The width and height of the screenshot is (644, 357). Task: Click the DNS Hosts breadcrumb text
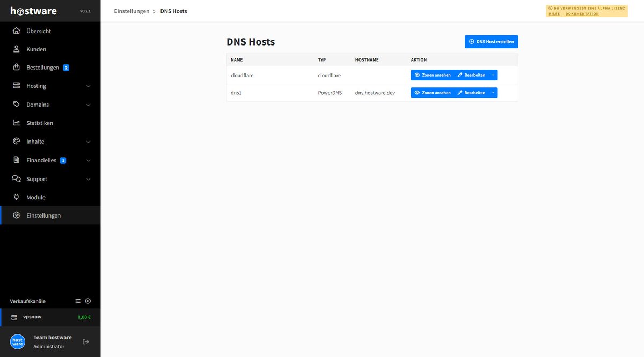[x=174, y=11]
